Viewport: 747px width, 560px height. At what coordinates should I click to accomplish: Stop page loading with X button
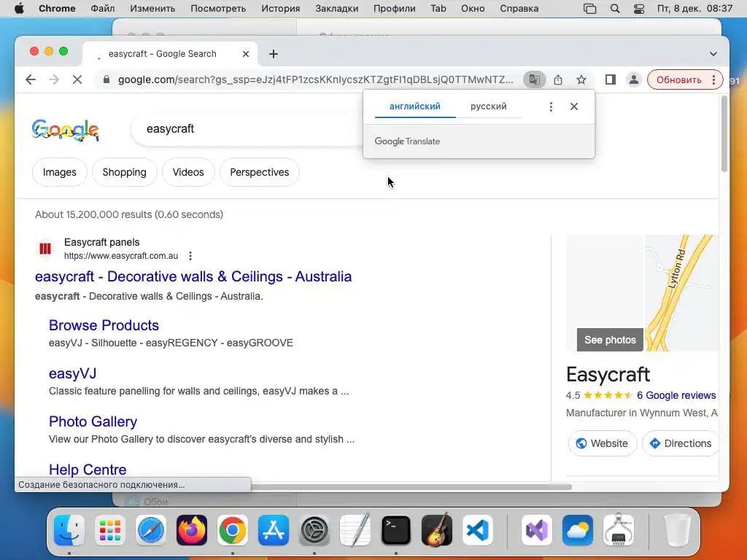(x=77, y=79)
